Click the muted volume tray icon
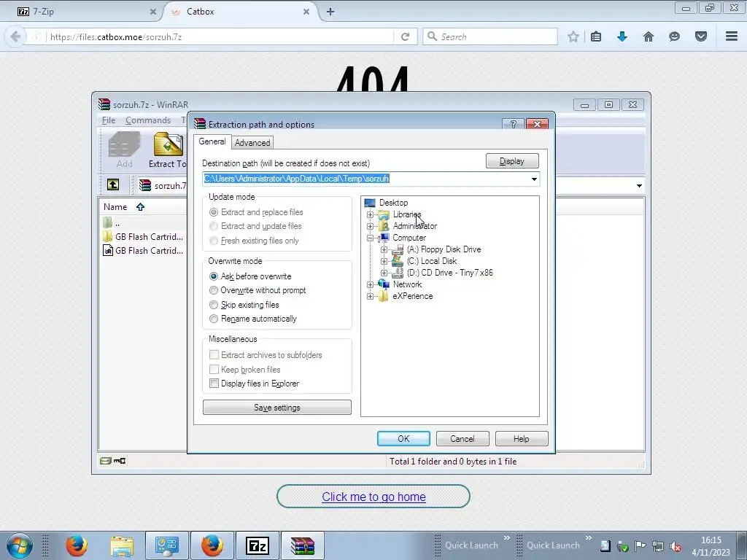The image size is (747, 560). (x=676, y=546)
